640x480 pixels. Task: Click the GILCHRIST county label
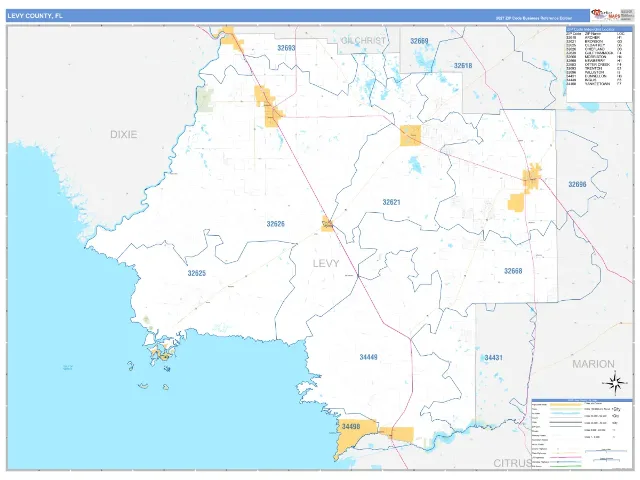coord(363,40)
